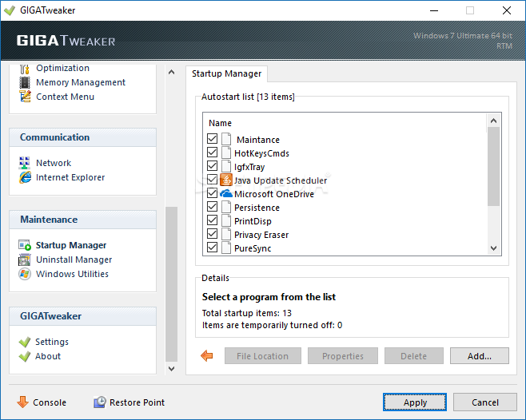Click the Uninstall Manager icon

click(x=25, y=260)
